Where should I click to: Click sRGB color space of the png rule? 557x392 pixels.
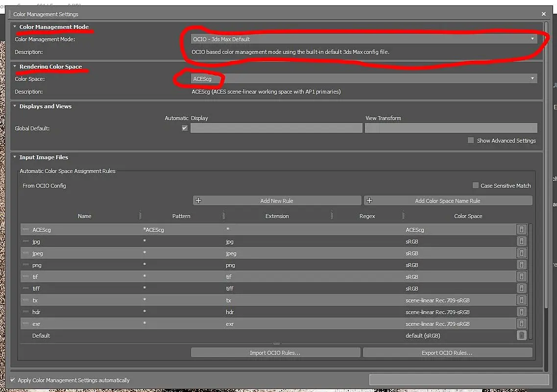pos(412,265)
